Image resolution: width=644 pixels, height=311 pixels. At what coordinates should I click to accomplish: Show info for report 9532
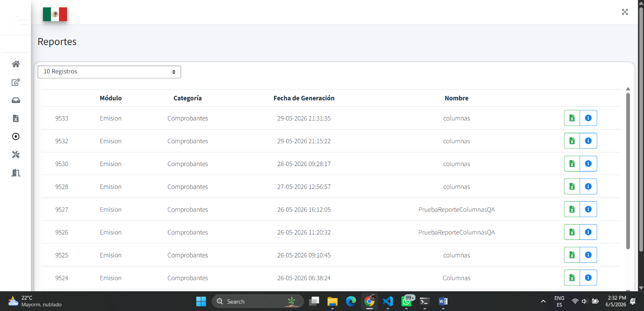pos(588,141)
